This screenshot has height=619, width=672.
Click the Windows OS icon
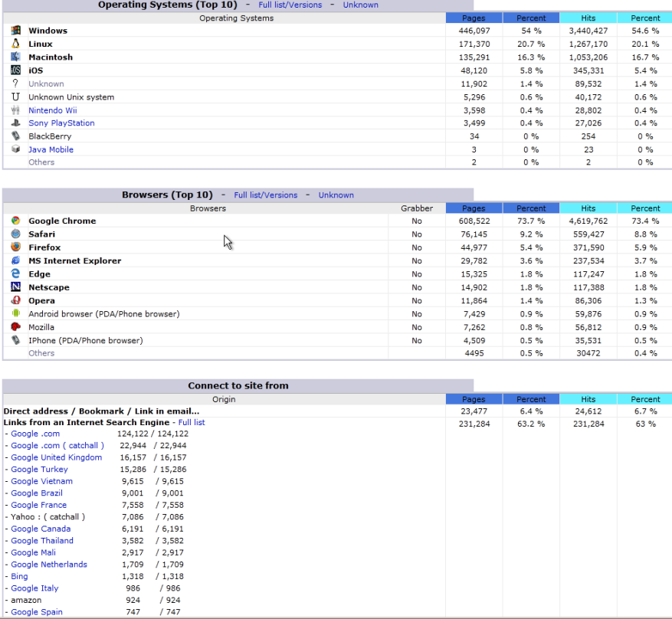coord(15,30)
